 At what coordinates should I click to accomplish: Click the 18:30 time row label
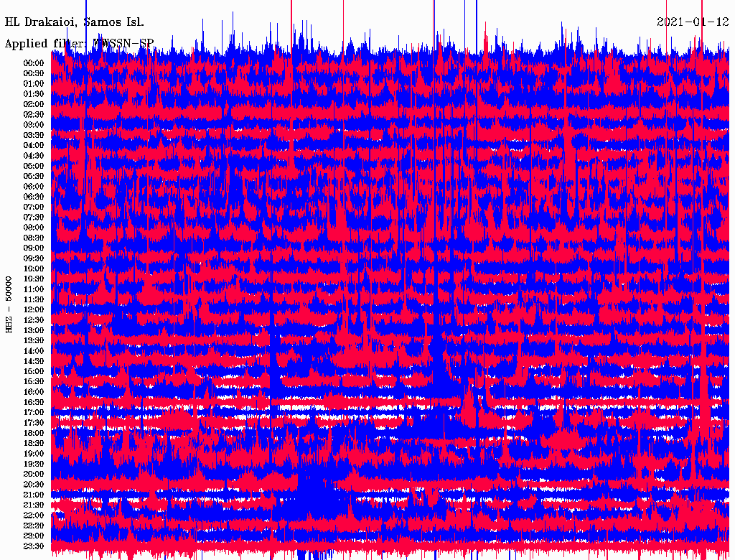pyautogui.click(x=34, y=444)
